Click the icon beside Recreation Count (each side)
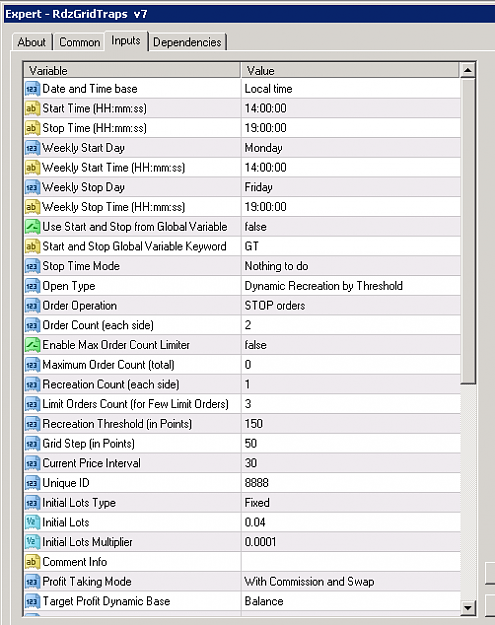Image resolution: width=495 pixels, height=625 pixels. (32, 385)
